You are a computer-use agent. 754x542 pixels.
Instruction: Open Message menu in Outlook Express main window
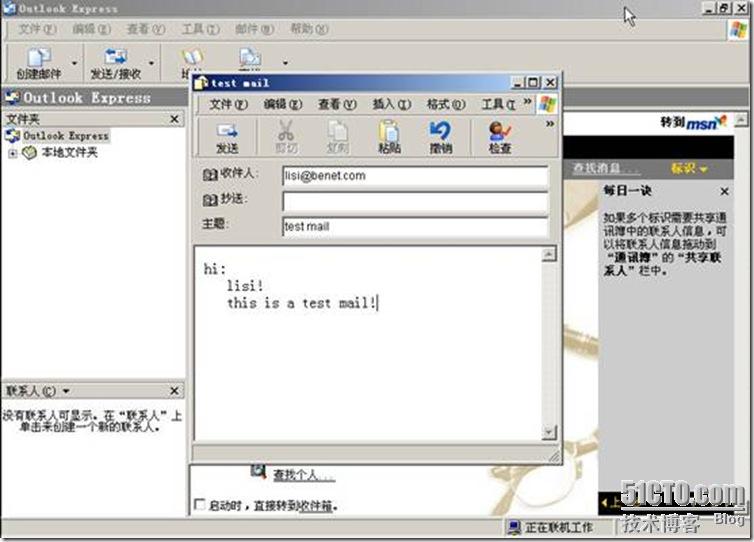254,29
